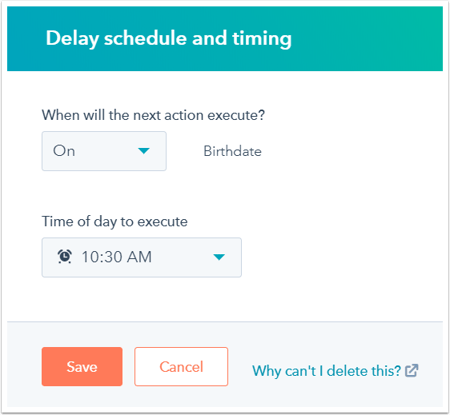Click the Birthdate property label
Screen dimensions: 450x415
pyautogui.click(x=232, y=151)
